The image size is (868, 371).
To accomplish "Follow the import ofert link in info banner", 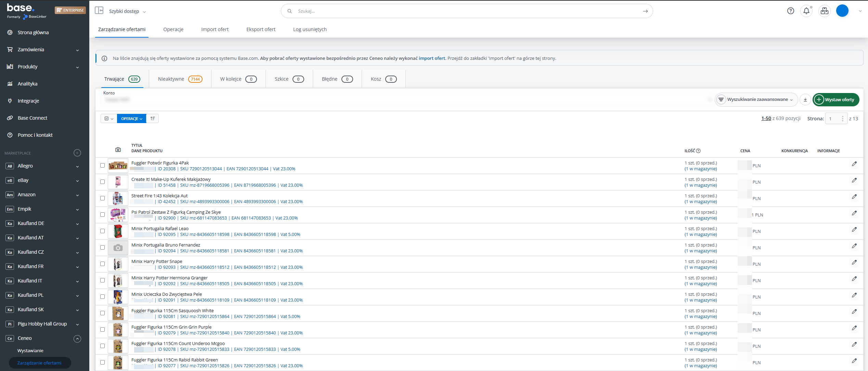I will pyautogui.click(x=432, y=58).
